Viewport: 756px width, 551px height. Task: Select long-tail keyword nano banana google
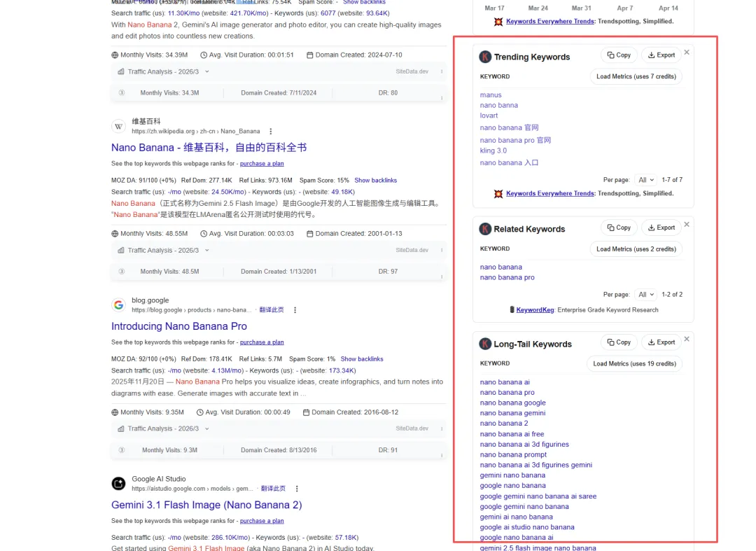513,403
